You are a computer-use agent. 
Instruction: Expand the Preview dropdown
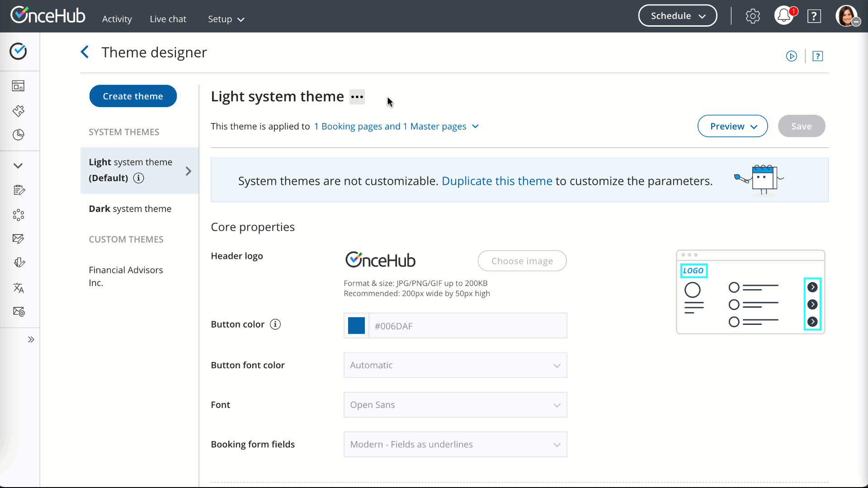tap(732, 126)
